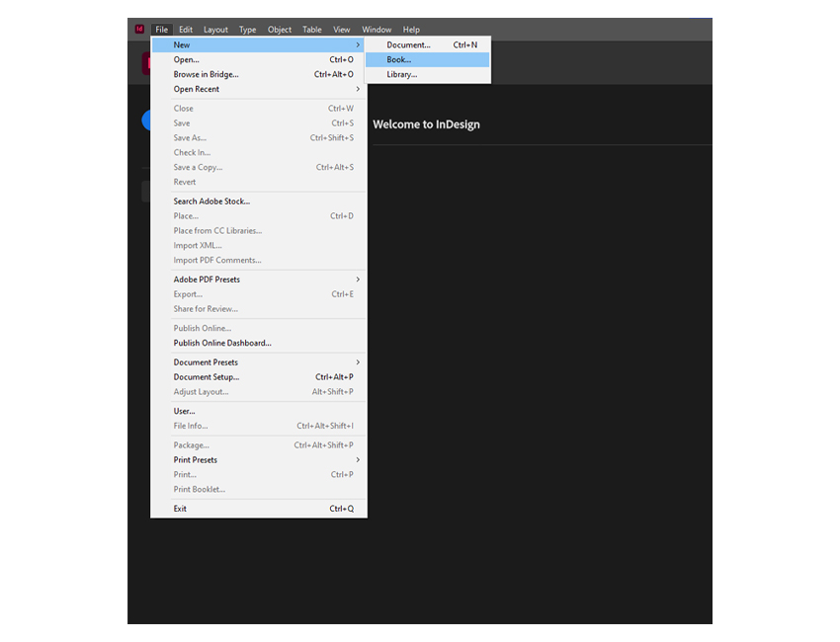
Task: Click the Print Booklet... entry
Action: 259,489
